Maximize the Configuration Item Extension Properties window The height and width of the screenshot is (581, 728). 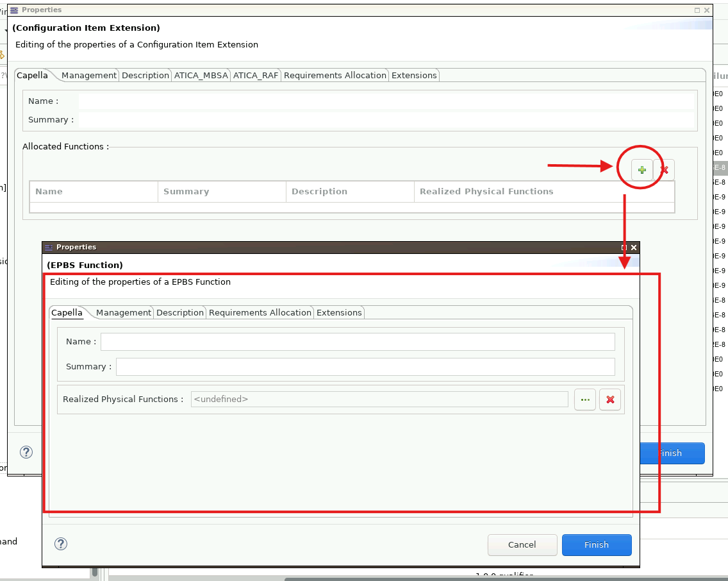tap(697, 10)
